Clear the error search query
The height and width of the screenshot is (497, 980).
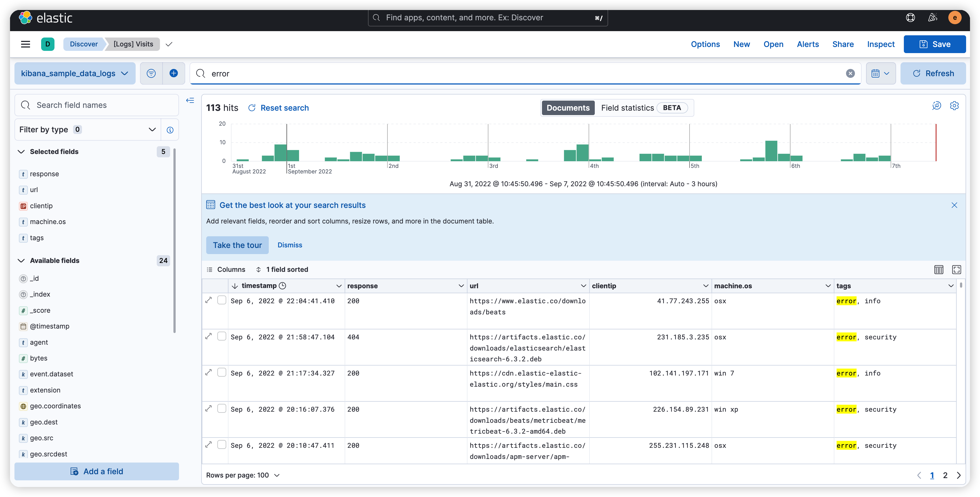point(850,73)
